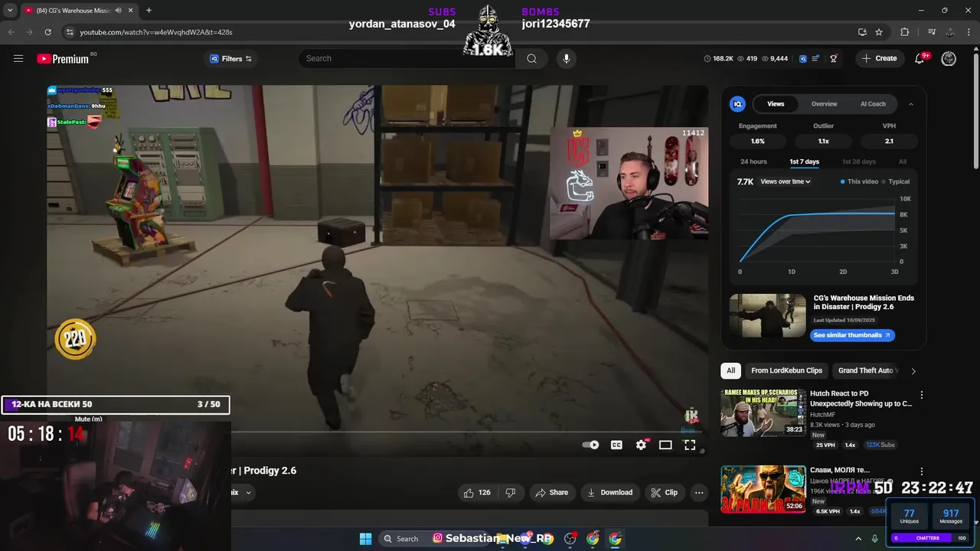
Task: Toggle the autoplay switch in player
Action: point(590,445)
